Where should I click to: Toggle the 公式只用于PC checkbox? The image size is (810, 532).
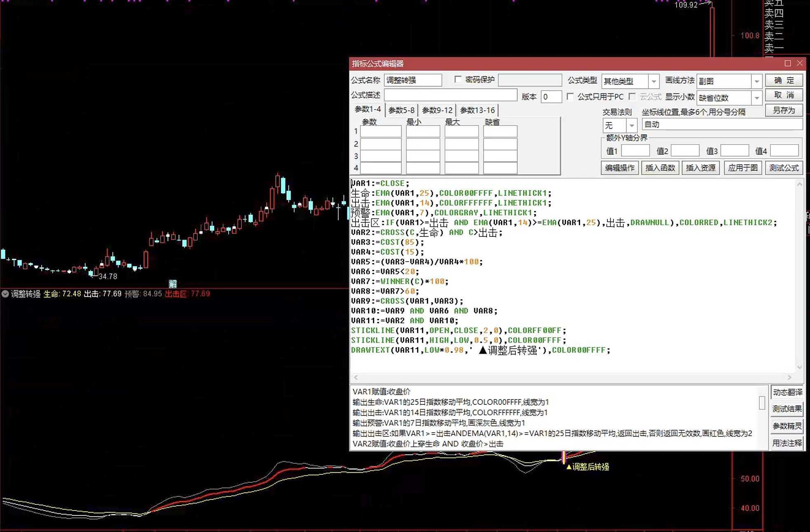coord(570,96)
